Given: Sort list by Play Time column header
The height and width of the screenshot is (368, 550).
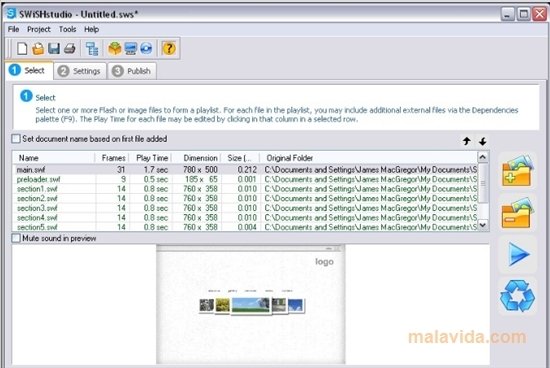Looking at the screenshot, I should pyautogui.click(x=151, y=158).
